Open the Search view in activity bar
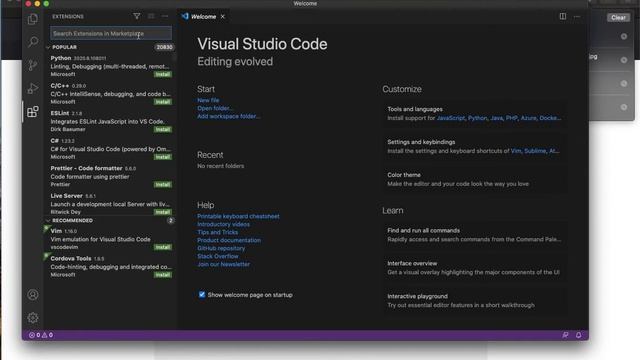Viewport: 640px width, 360px height. [33, 42]
